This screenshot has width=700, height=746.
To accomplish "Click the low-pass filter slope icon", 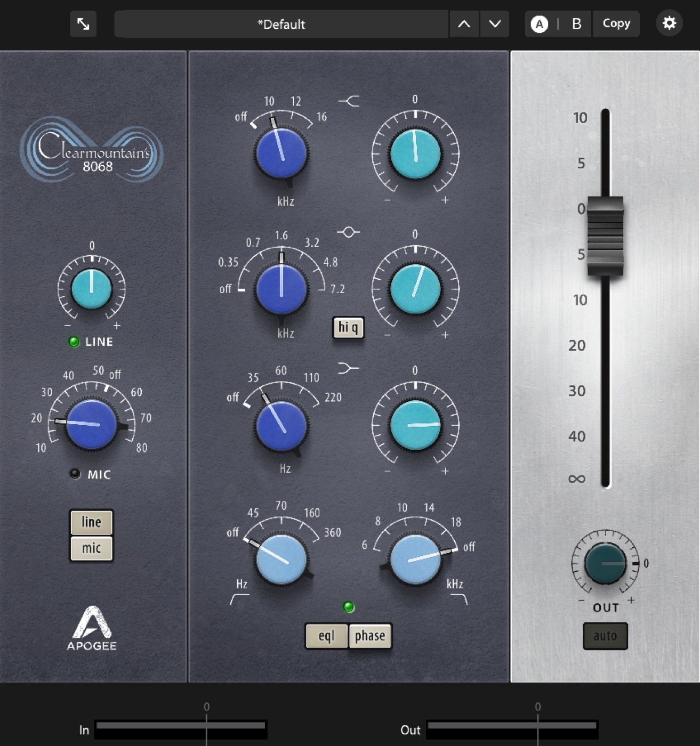I will (x=459, y=599).
